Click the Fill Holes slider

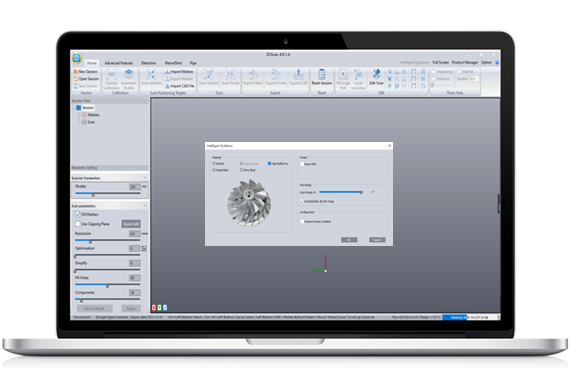pyautogui.click(x=107, y=285)
